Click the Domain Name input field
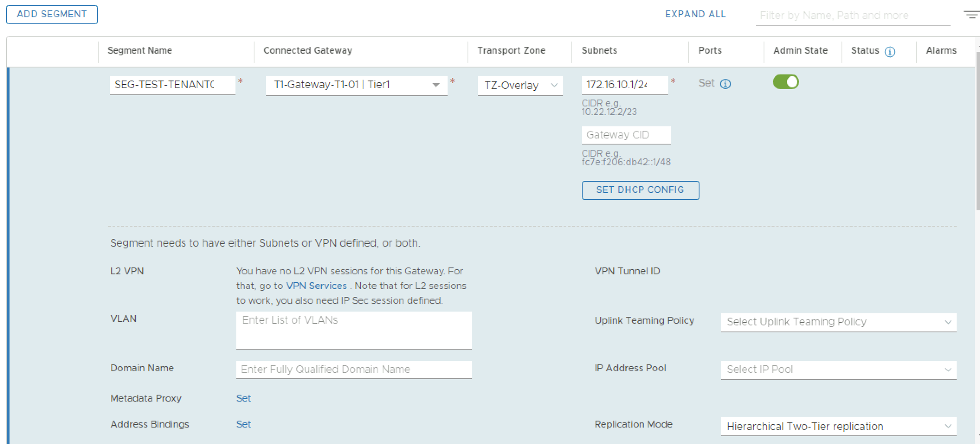Screen dimensions: 980x444 [x=353, y=370]
